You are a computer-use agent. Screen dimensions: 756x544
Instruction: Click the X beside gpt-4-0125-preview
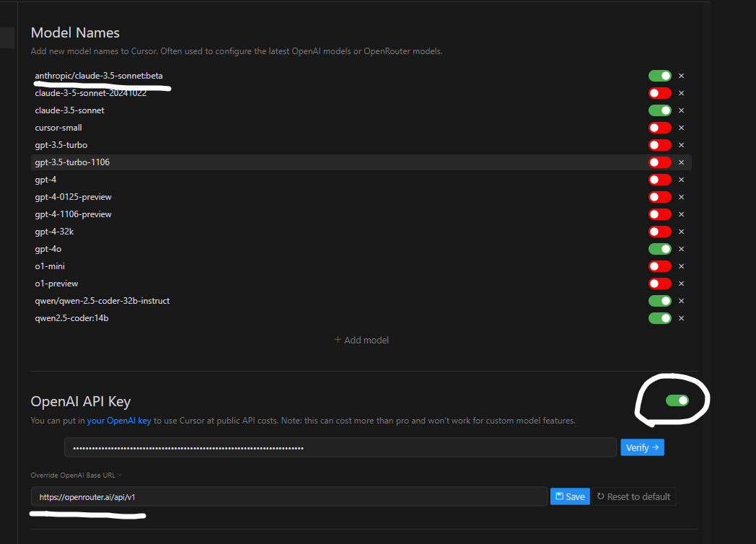(681, 197)
